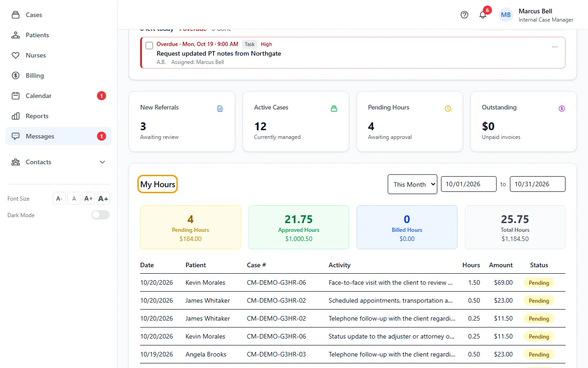Click the Patients people icon in sidebar
The height and width of the screenshot is (368, 588).
click(x=16, y=35)
